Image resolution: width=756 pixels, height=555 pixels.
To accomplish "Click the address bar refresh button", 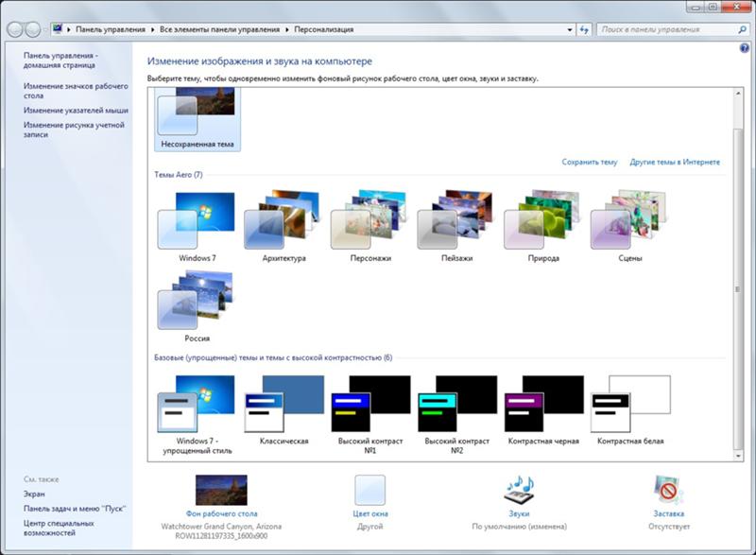I will [x=584, y=30].
